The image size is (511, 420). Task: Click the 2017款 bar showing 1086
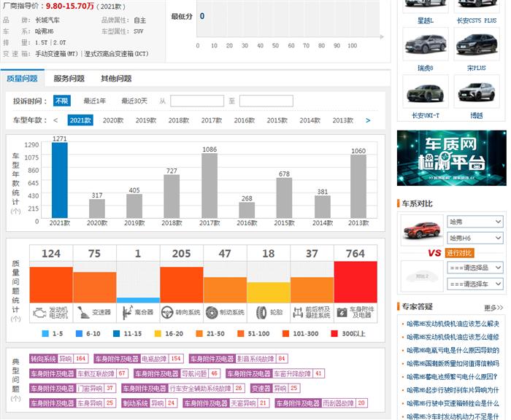point(210,186)
